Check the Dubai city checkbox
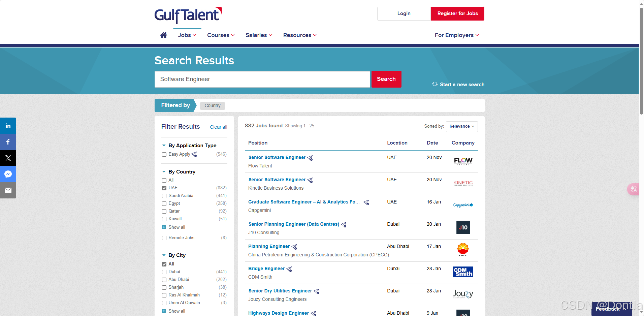644x316 pixels. coord(164,272)
